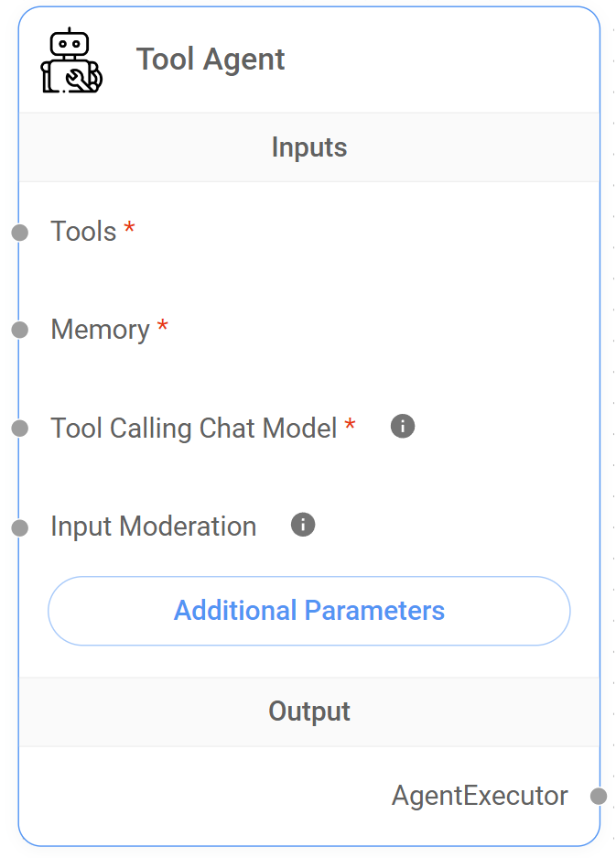Click the red asterisk next to Memory
616x858 pixels.
(x=162, y=325)
